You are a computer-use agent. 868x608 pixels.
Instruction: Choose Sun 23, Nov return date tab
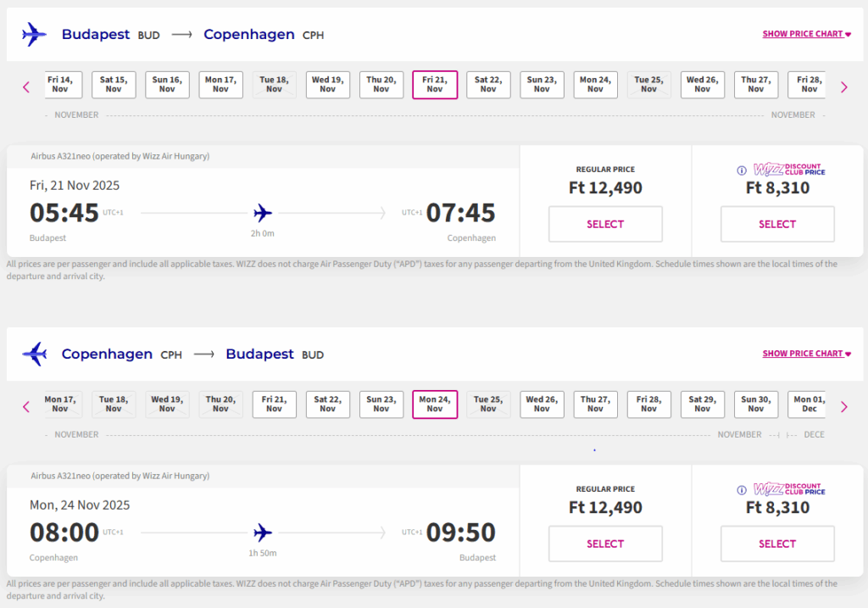click(x=381, y=404)
